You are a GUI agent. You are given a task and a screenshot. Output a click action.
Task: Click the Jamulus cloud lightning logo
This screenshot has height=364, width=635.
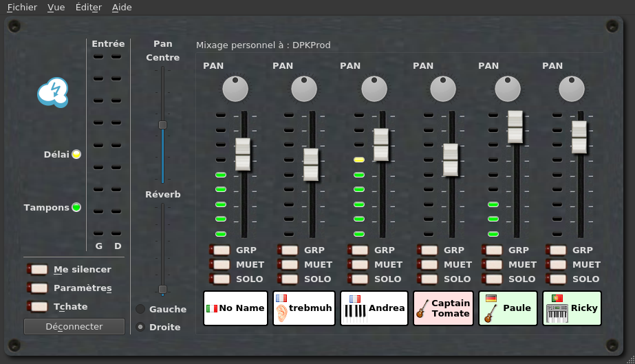pyautogui.click(x=53, y=92)
